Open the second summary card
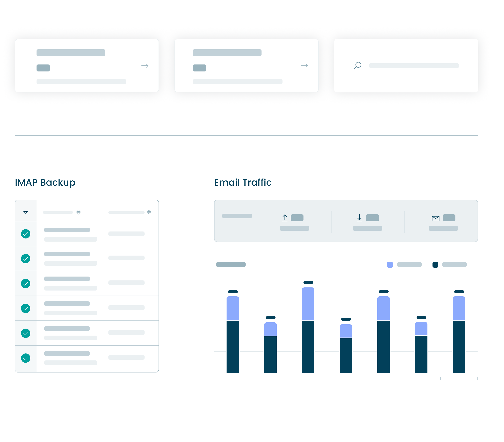This screenshot has width=504, height=442. [x=246, y=66]
